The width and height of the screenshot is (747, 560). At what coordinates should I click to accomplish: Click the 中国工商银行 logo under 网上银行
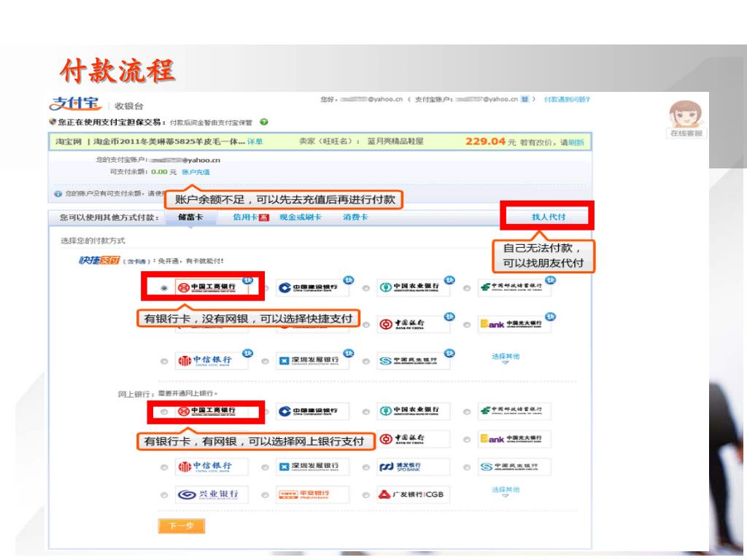(212, 411)
